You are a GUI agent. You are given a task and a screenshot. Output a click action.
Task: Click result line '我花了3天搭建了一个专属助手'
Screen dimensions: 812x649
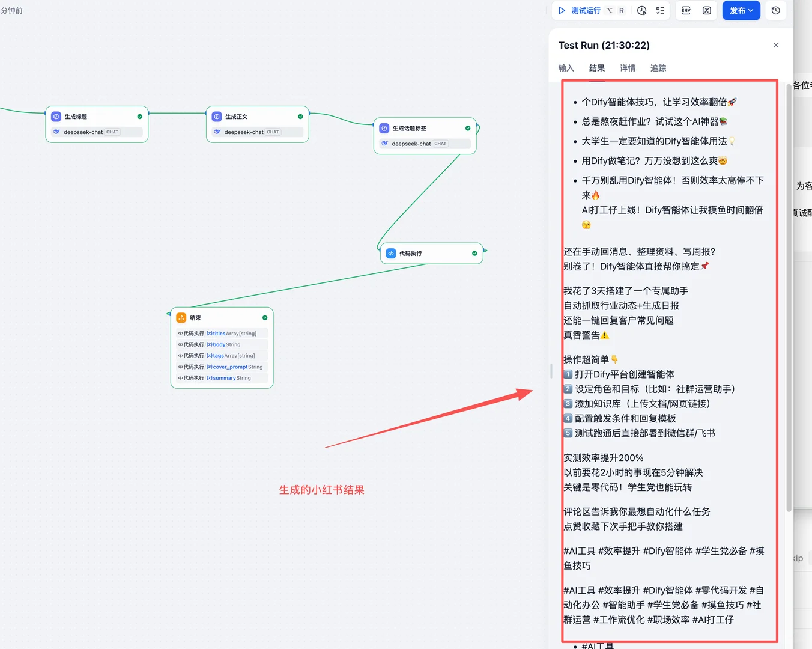coord(626,291)
